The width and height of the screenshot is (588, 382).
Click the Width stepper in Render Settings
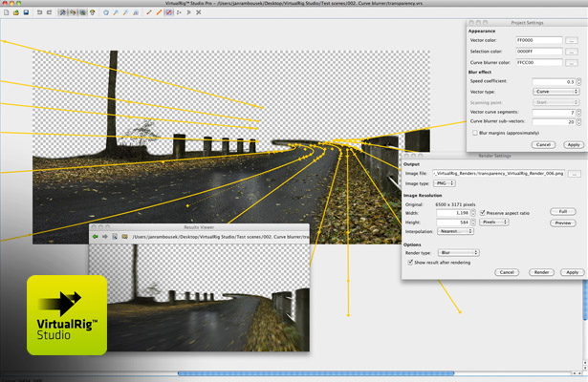click(x=473, y=213)
